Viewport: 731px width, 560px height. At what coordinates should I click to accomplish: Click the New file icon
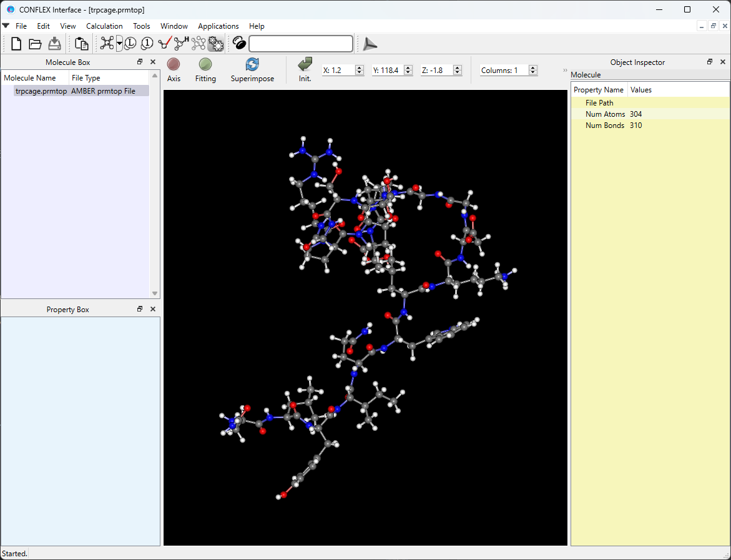coord(16,44)
